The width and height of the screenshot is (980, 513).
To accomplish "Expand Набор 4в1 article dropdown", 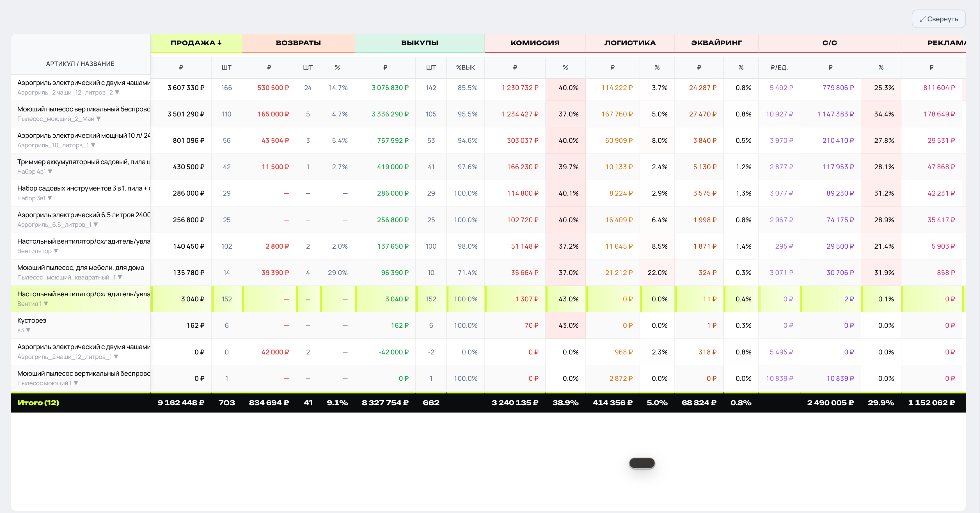I will pos(50,172).
